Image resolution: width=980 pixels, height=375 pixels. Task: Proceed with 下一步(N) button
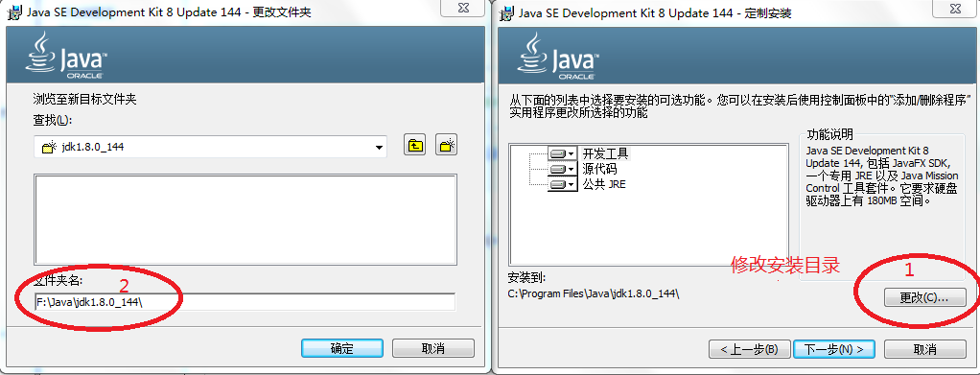(833, 349)
